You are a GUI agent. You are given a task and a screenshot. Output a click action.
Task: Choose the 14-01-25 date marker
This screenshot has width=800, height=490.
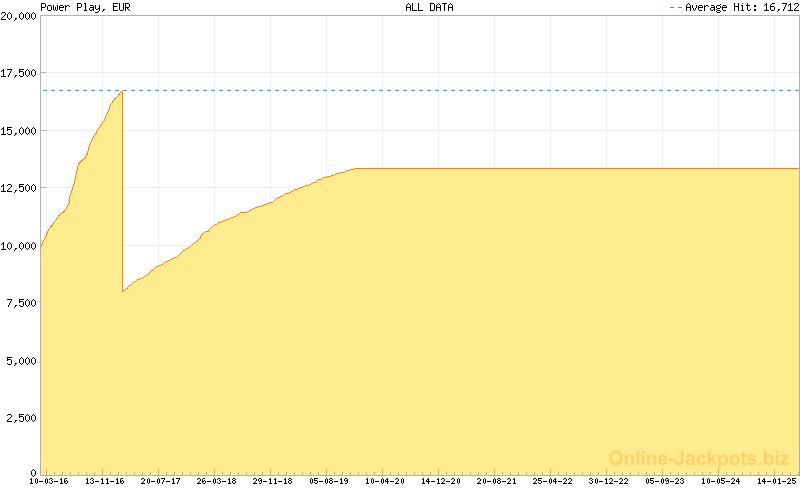pyautogui.click(x=776, y=481)
